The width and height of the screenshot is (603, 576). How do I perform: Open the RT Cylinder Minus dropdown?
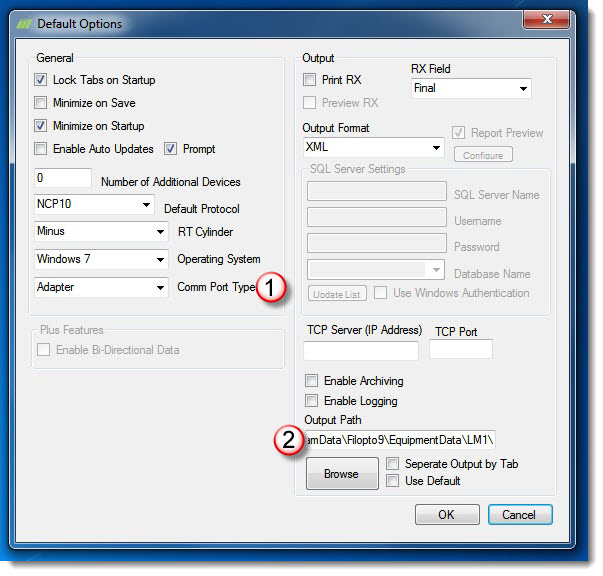[x=101, y=231]
